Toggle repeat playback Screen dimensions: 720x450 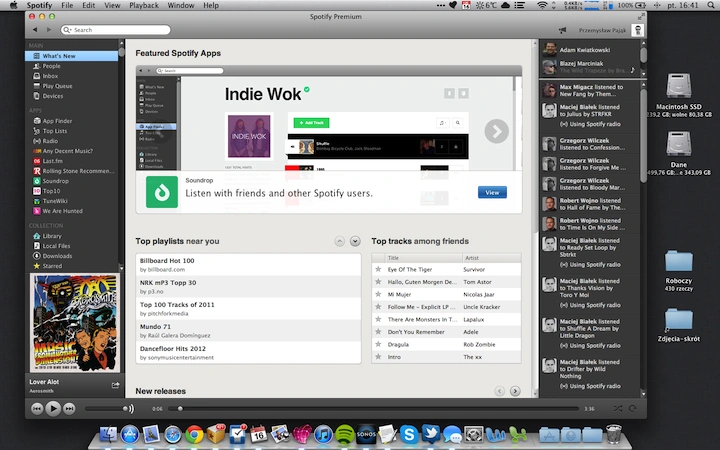(x=633, y=409)
